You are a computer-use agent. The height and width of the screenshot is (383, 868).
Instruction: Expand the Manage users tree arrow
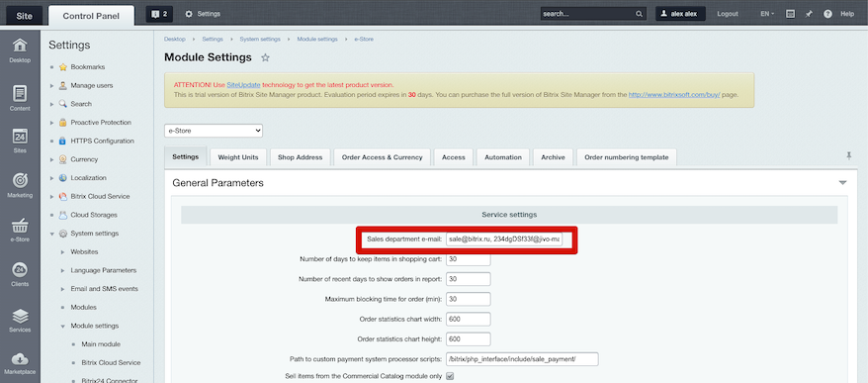point(51,86)
